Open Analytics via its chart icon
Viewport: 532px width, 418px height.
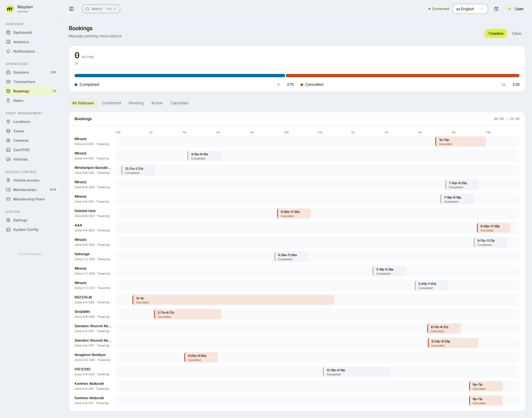pos(8,42)
